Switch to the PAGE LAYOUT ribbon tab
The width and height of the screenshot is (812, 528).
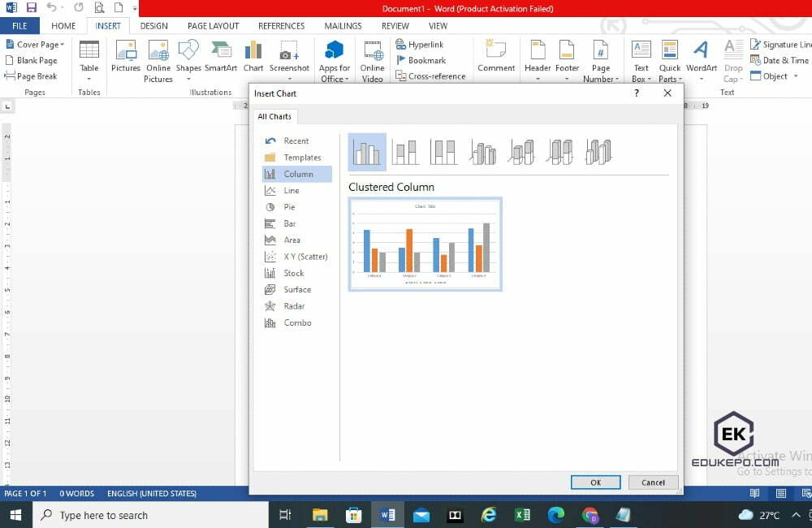pos(214,26)
